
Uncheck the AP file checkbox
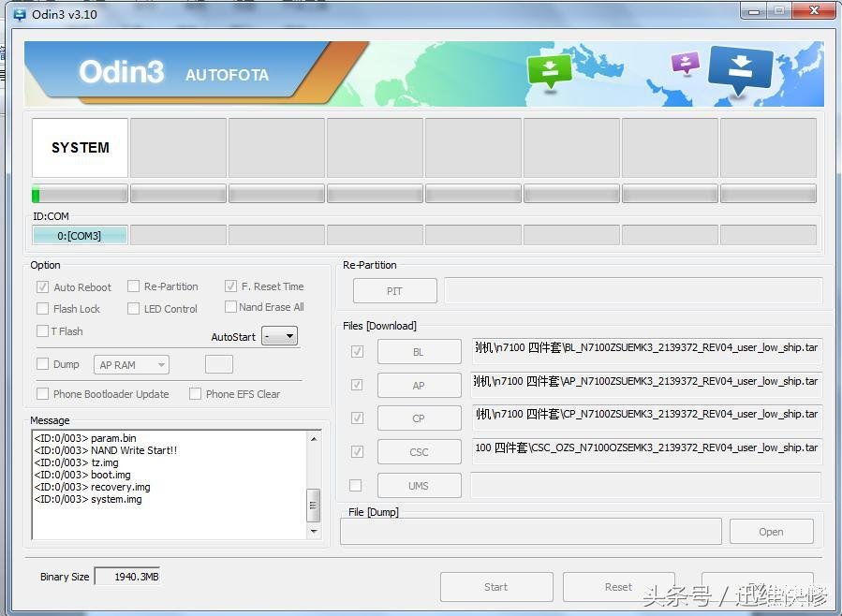pyautogui.click(x=357, y=385)
